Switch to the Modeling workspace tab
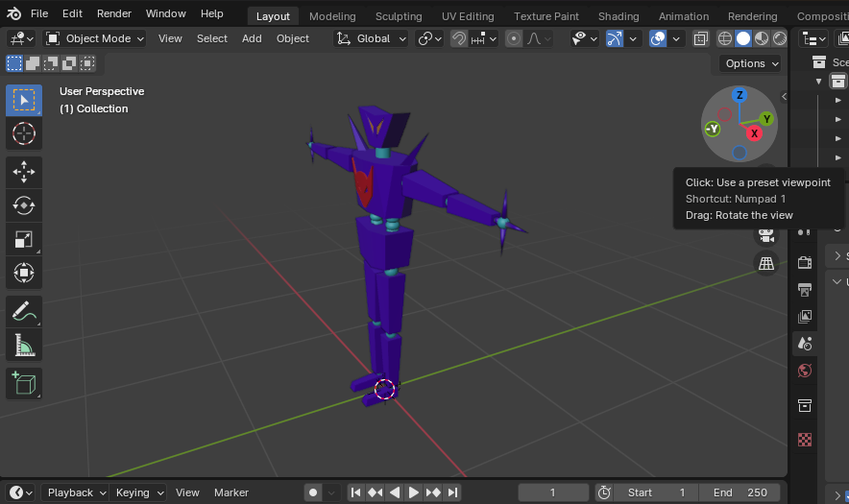 332,16
